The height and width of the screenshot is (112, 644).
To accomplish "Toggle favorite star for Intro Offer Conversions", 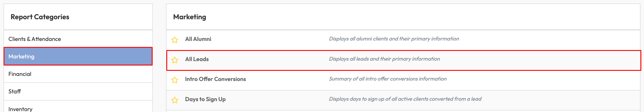I will point(174,80).
